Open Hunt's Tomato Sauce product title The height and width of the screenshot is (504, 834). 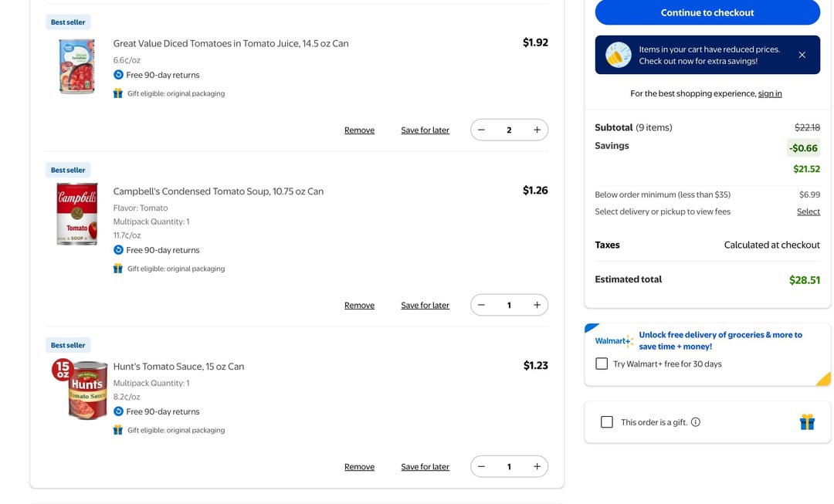point(178,367)
